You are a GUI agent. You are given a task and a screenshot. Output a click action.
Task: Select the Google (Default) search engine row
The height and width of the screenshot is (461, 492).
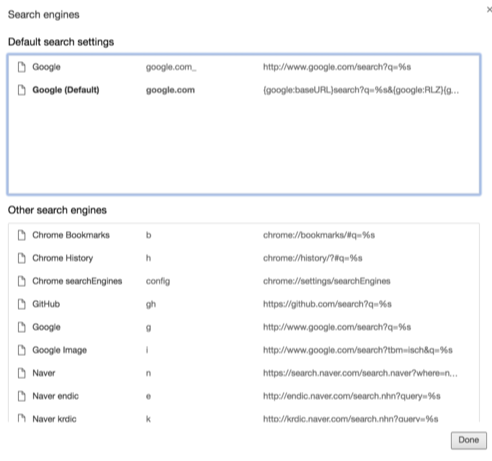[x=244, y=90]
